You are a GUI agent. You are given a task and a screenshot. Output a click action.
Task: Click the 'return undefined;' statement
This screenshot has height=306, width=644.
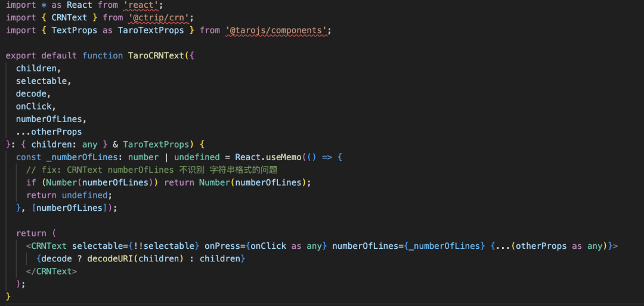[x=69, y=195]
